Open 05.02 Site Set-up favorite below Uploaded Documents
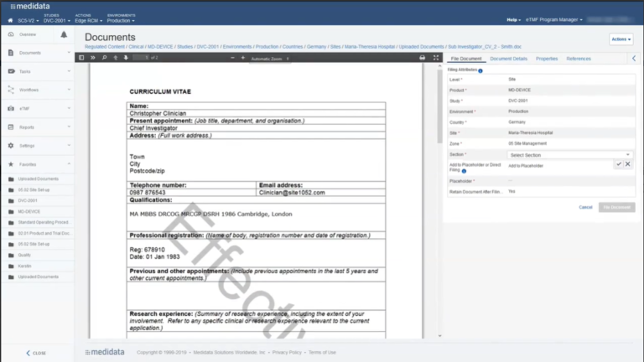This screenshot has height=362, width=644. click(x=34, y=190)
